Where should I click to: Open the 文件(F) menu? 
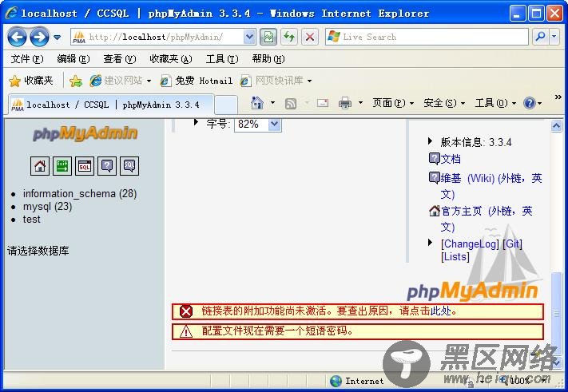(x=27, y=59)
